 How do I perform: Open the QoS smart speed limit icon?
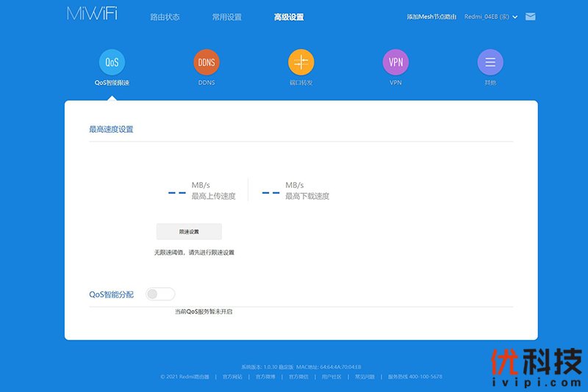(112, 62)
